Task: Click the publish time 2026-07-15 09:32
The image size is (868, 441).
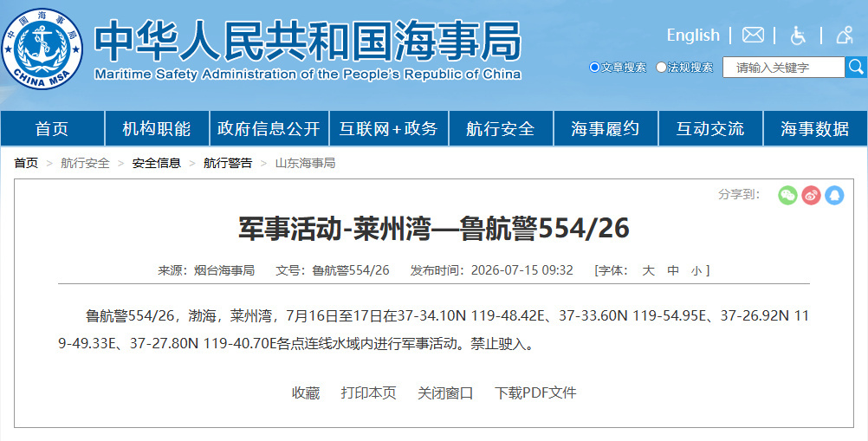Action: (522, 270)
